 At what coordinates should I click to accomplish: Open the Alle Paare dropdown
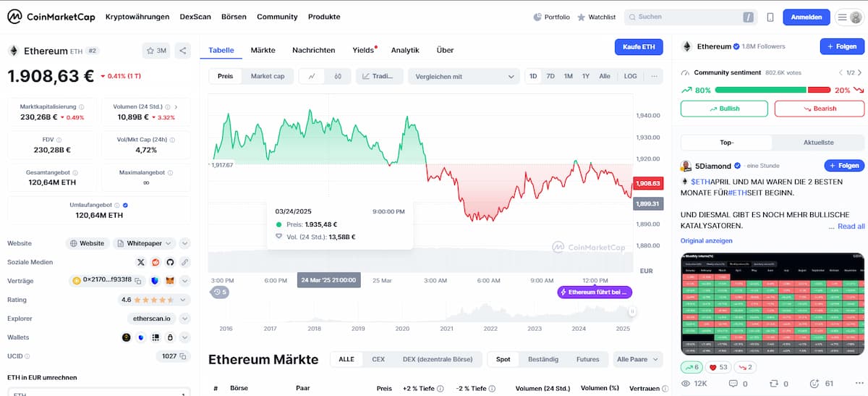[x=637, y=359]
